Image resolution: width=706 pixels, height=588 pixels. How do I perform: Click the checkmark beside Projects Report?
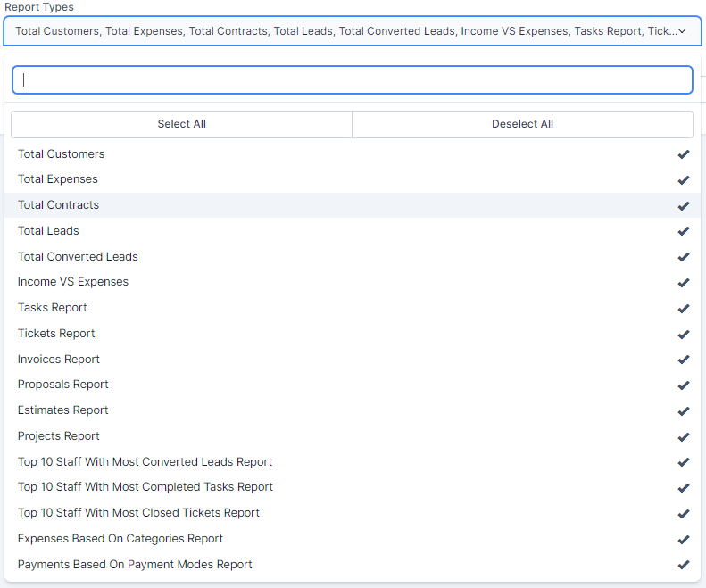coord(683,436)
